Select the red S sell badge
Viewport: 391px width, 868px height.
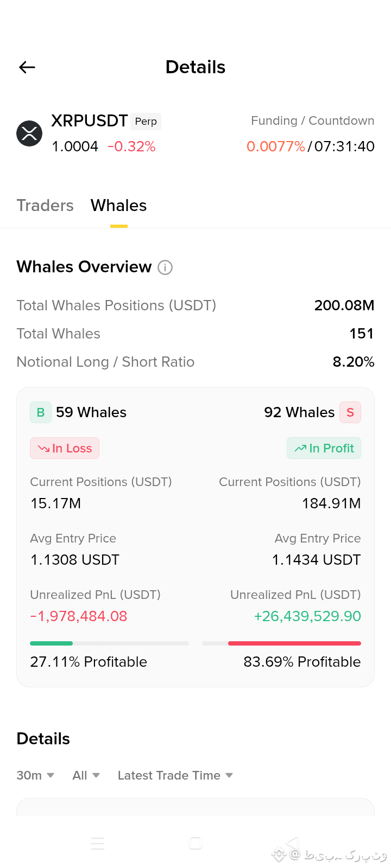[x=350, y=412]
